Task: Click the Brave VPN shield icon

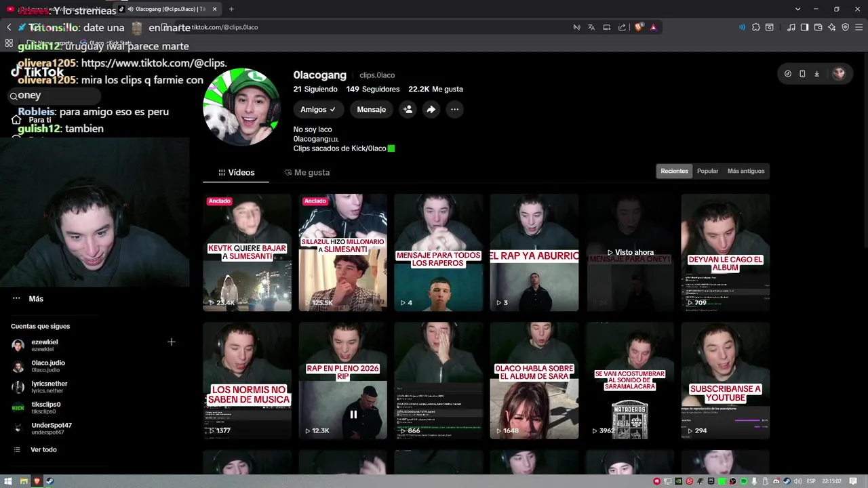Action: pyautogui.click(x=845, y=27)
